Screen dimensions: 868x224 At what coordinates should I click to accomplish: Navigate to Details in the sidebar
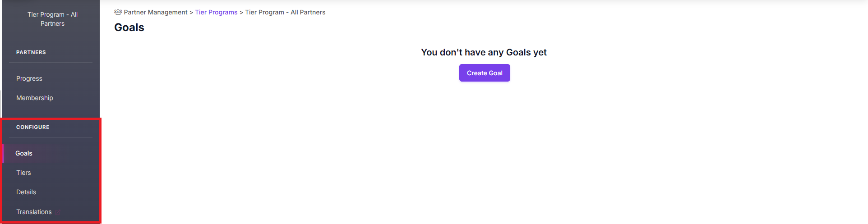[x=26, y=192]
